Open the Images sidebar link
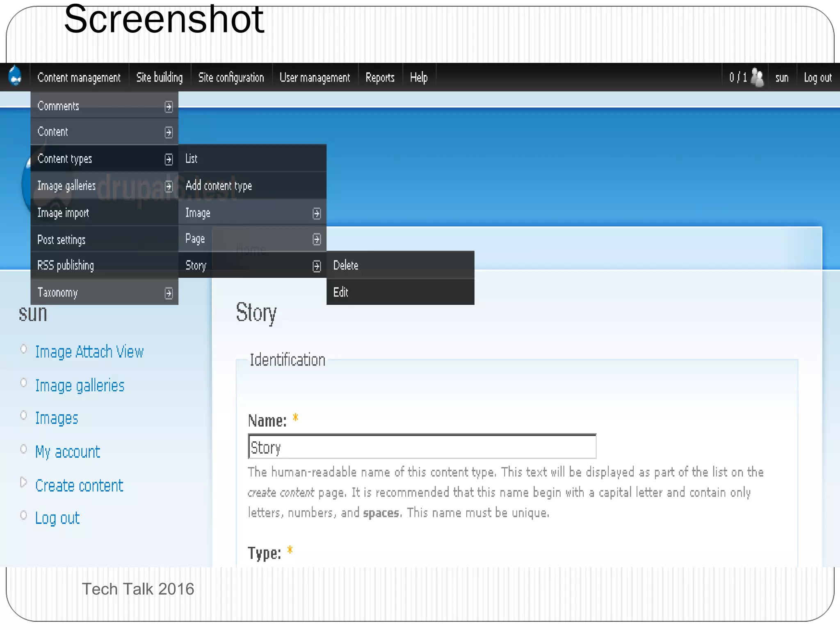840x630 pixels. click(x=57, y=418)
